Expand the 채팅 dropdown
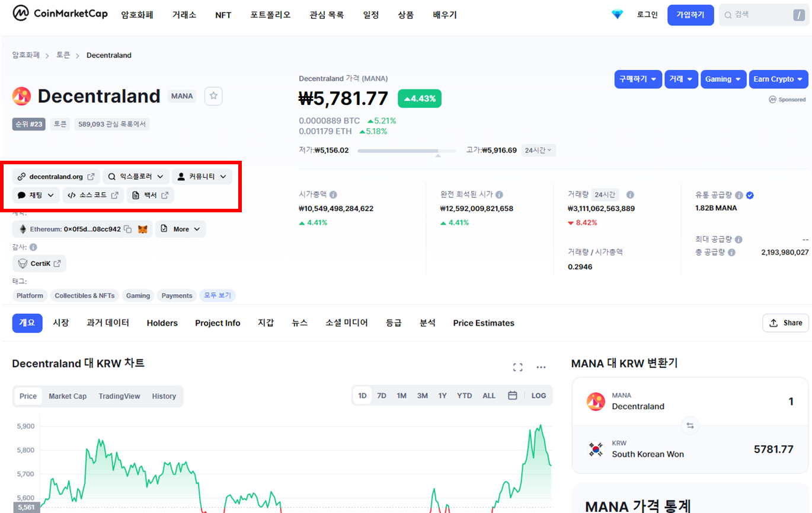The image size is (812, 513). (36, 195)
